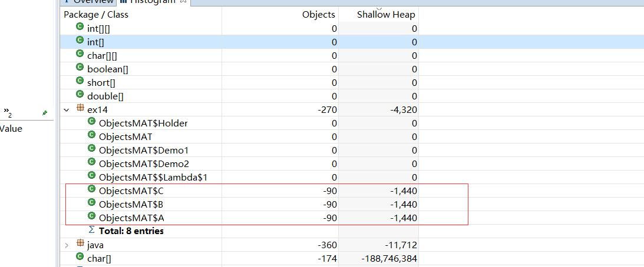Click the -4,320 Shallow Heap value
This screenshot has width=644, height=267.
[x=404, y=110]
